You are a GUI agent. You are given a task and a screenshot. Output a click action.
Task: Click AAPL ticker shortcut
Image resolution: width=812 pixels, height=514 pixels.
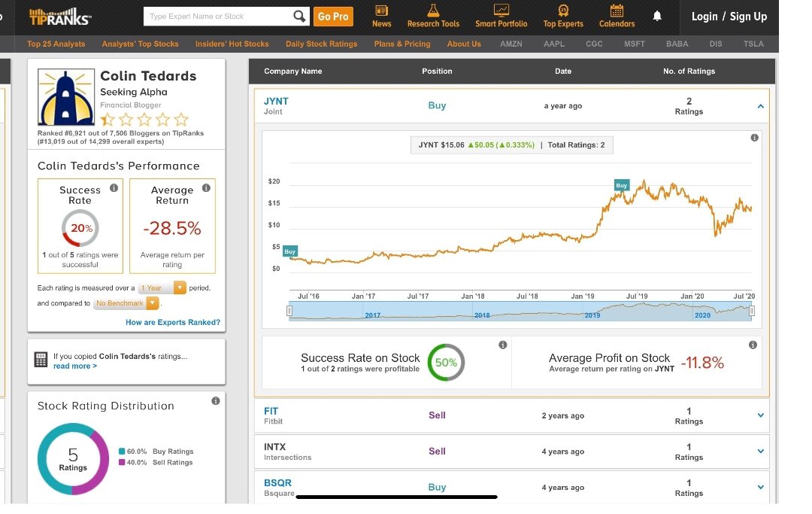click(554, 44)
